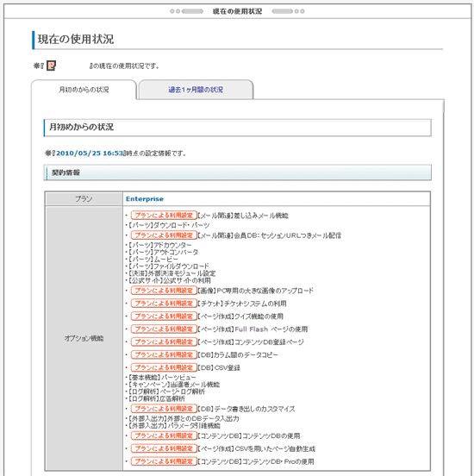Click the 【ページ作成】クイズ機能の使用 text
Image resolution: width=474 pixels, height=476 pixels.
pos(240,316)
